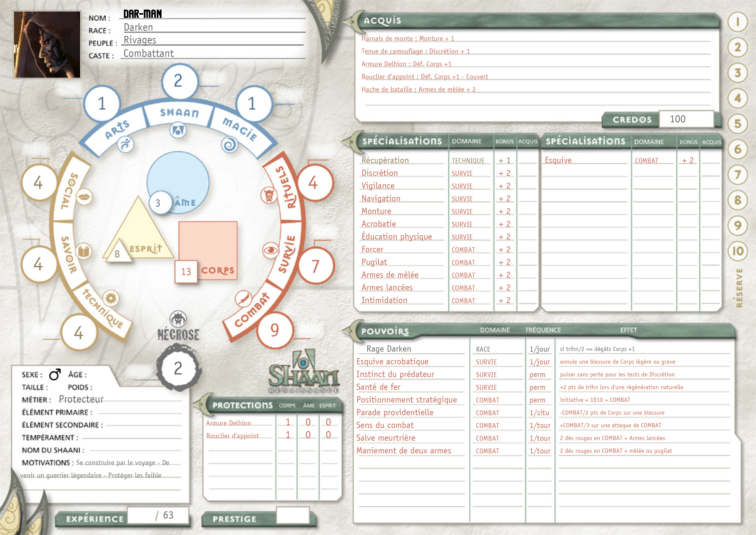Click the character portrait thumbnail
The image size is (756, 535).
(47, 44)
